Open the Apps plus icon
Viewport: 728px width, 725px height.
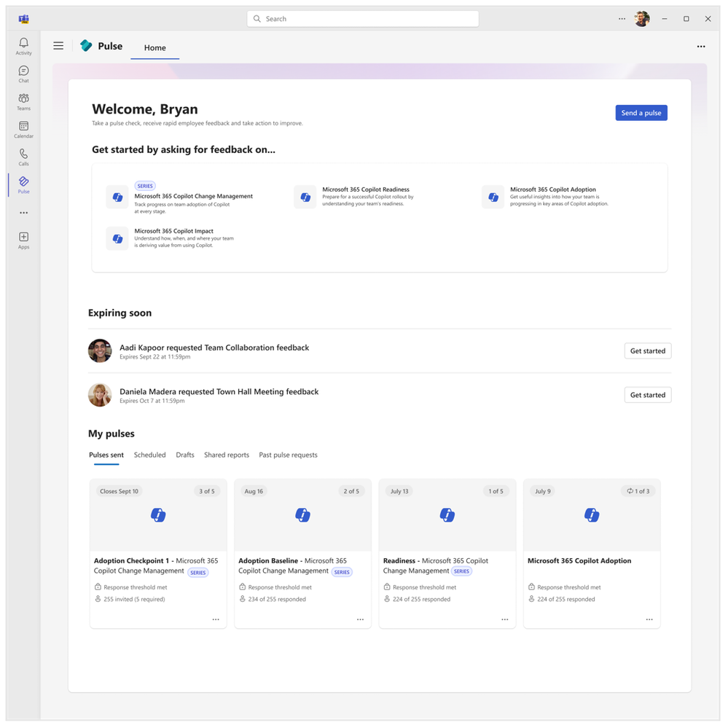click(23, 240)
